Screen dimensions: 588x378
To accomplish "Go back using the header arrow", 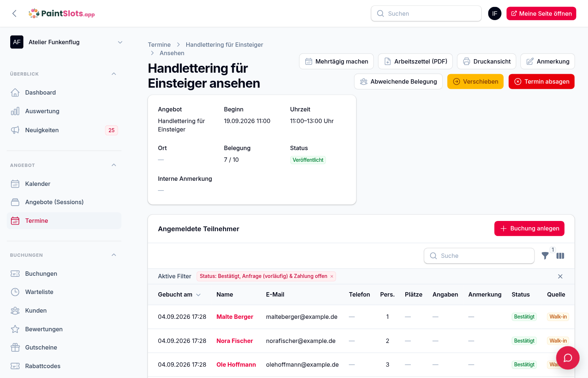I will (14, 14).
